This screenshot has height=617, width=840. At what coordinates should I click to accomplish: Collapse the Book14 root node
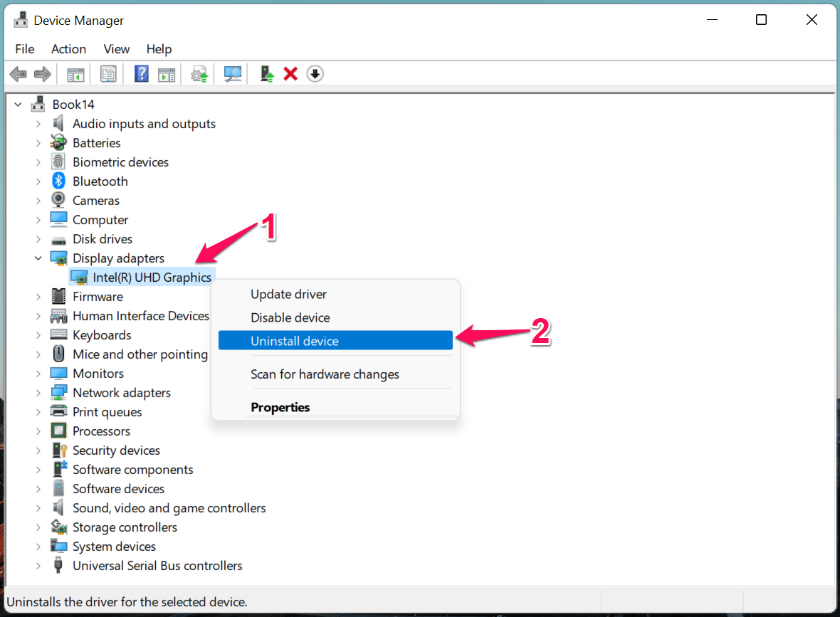tap(18, 104)
